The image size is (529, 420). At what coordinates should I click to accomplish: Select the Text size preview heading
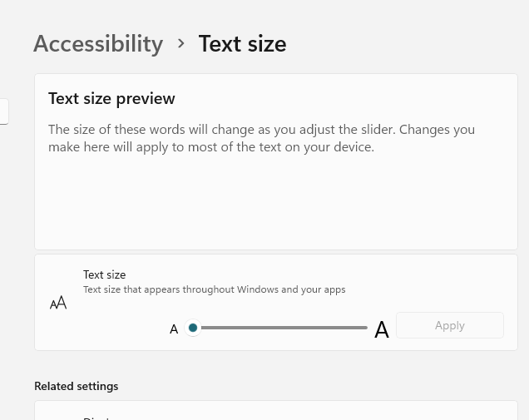(111, 99)
